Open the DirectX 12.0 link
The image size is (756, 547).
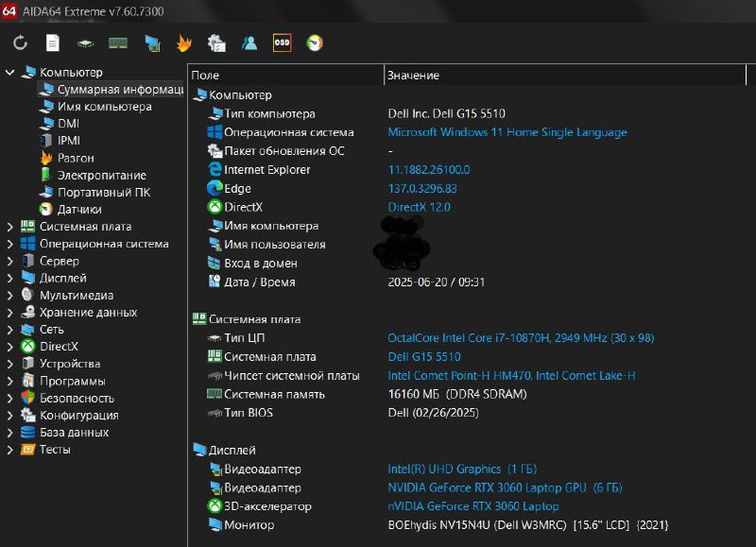coord(420,207)
